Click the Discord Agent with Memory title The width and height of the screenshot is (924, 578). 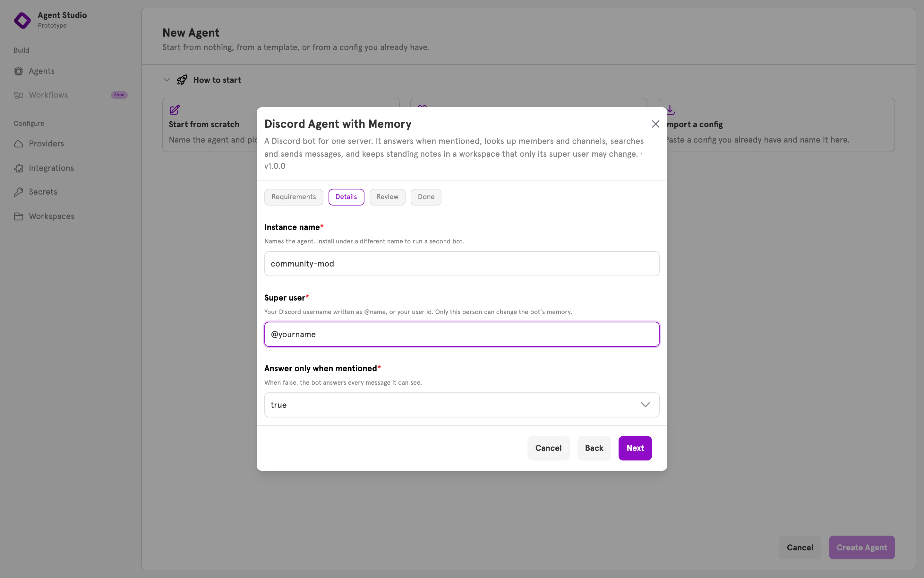[x=338, y=124]
